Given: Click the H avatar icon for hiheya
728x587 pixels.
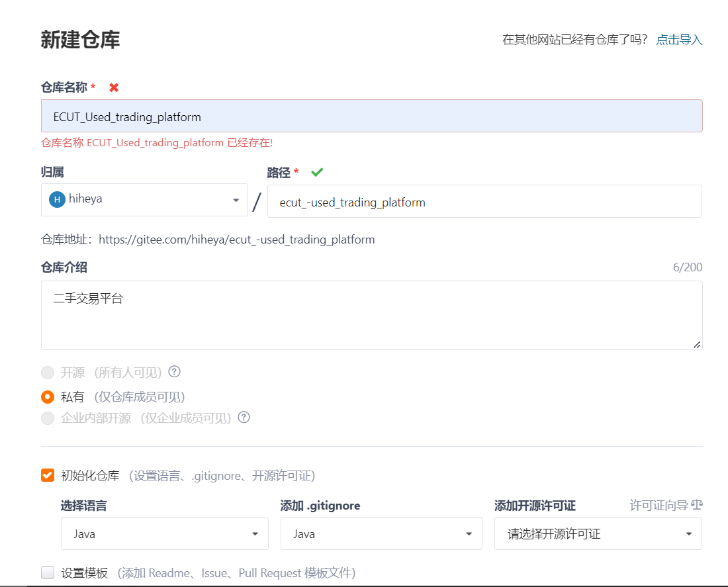Looking at the screenshot, I should [56, 199].
